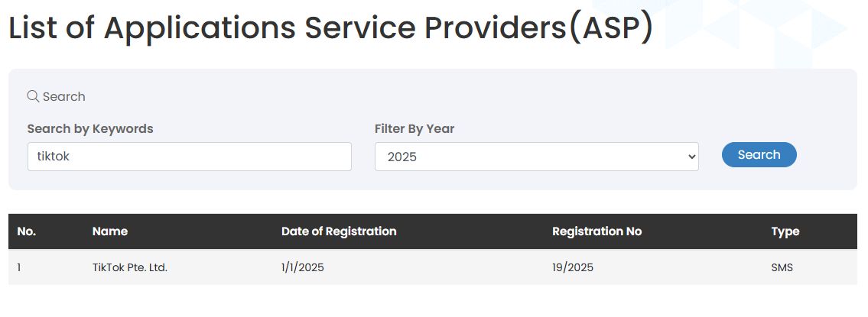Click the Date of Registration column header
Viewport: 868px width, 317px height.
coord(339,231)
